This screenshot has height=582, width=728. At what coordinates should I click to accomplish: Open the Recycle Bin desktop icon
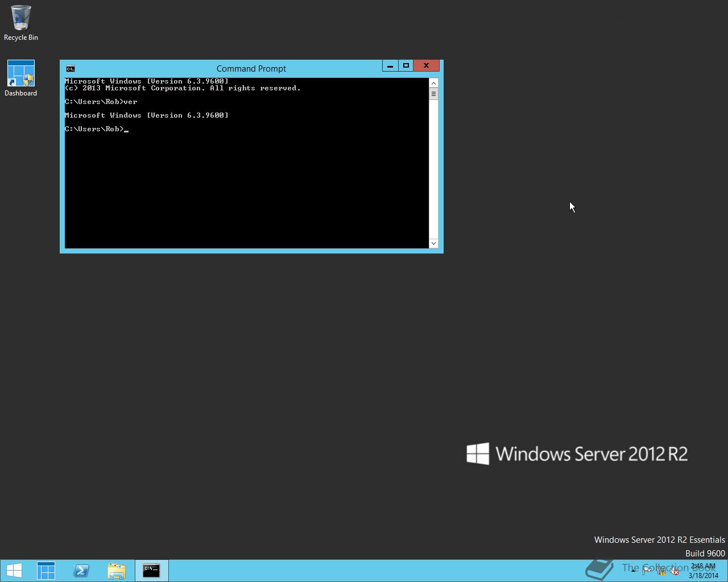(21, 23)
